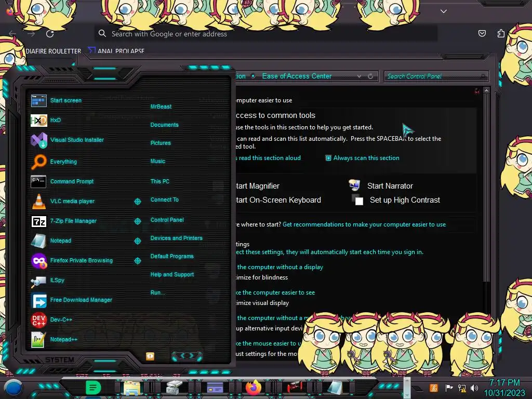Click the Start orb on the taskbar
The image size is (532, 399).
pyautogui.click(x=14, y=388)
